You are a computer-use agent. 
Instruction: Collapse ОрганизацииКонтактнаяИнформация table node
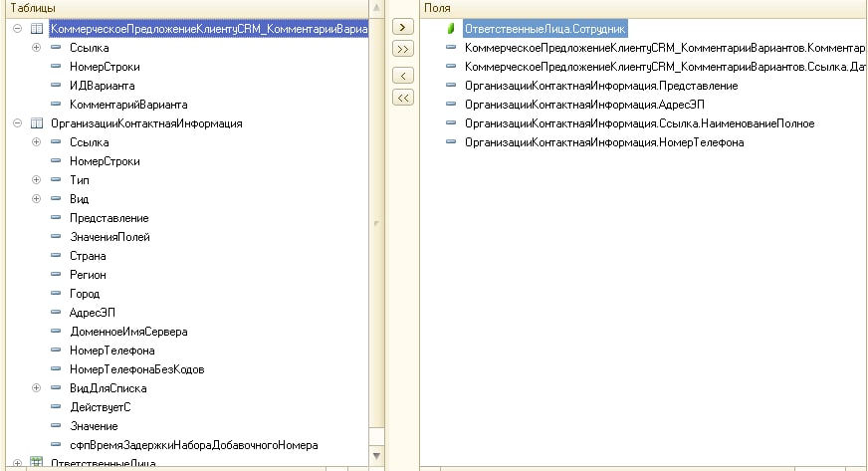click(x=17, y=122)
